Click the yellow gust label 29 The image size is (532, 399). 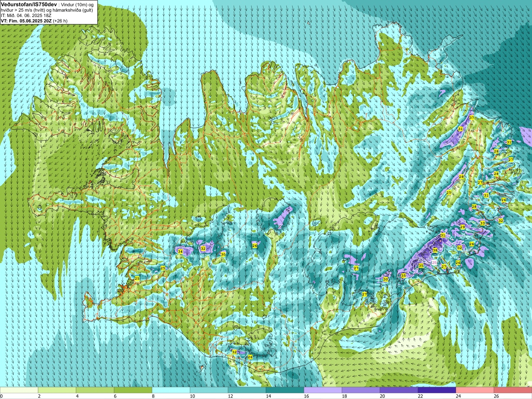[463, 227]
